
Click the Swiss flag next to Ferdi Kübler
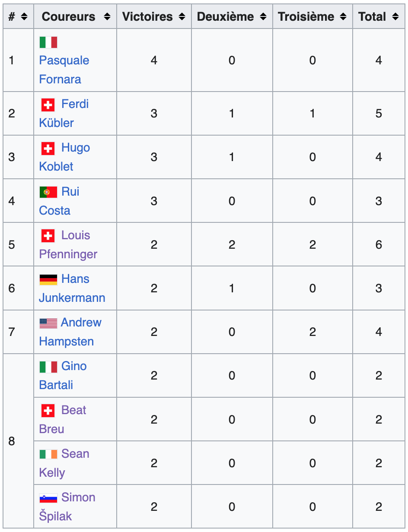(48, 104)
